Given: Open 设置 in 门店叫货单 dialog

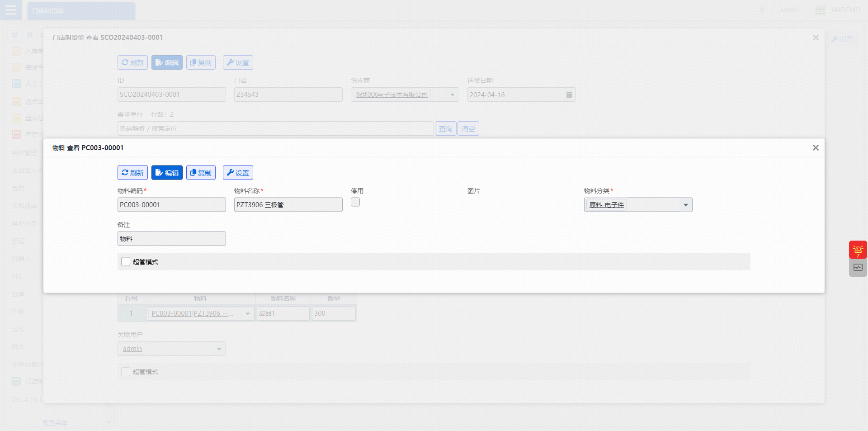Looking at the screenshot, I should tap(238, 62).
